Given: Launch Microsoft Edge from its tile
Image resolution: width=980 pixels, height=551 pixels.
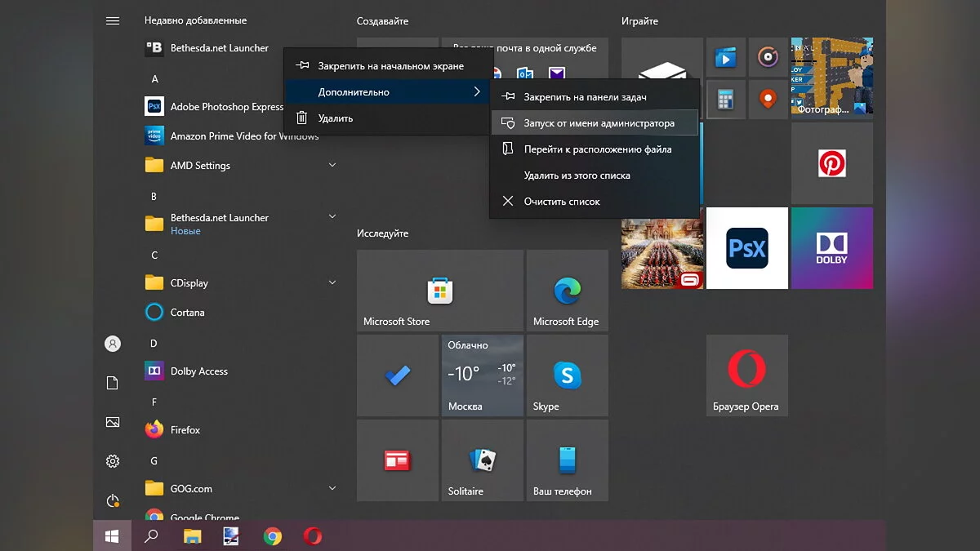Looking at the screenshot, I should pyautogui.click(x=567, y=291).
